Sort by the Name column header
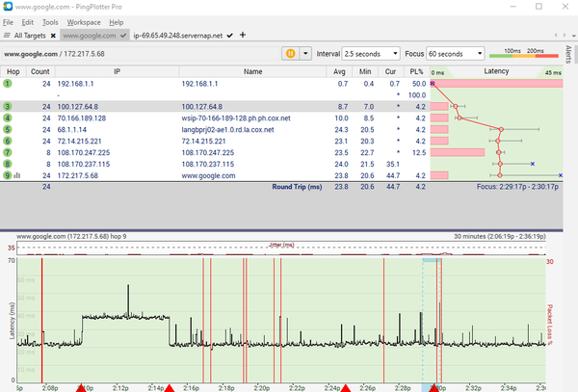 (x=252, y=71)
